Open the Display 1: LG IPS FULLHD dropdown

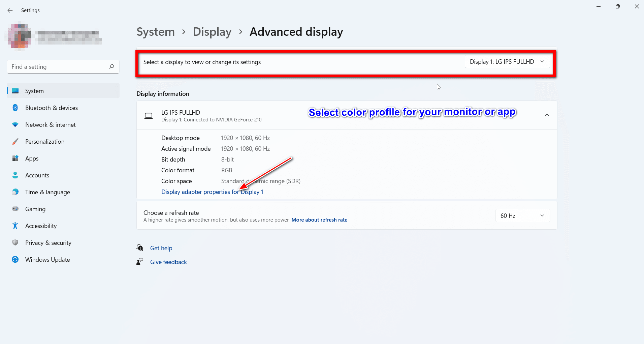point(507,62)
